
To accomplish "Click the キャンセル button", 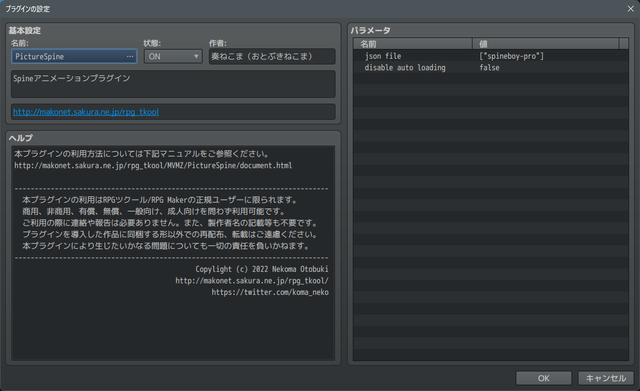I will point(606,378).
